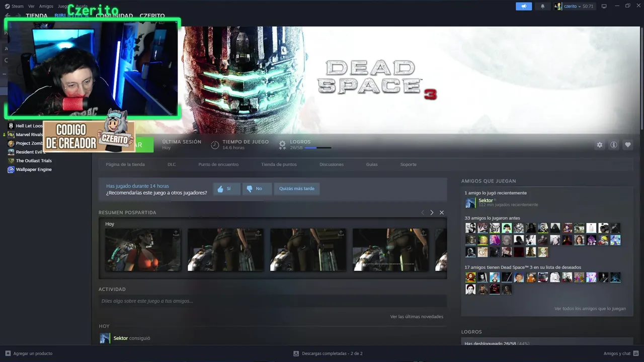
Task: Go to next post-game summary arrow
Action: tap(432, 213)
